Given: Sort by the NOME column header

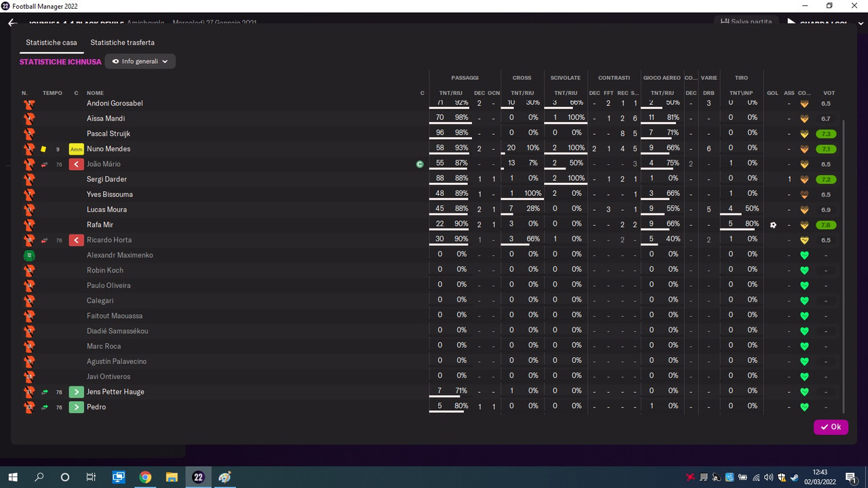Looking at the screenshot, I should pos(96,93).
